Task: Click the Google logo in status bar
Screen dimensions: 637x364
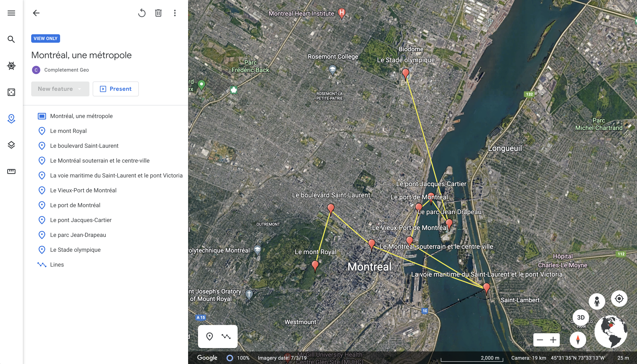Action: (207, 358)
